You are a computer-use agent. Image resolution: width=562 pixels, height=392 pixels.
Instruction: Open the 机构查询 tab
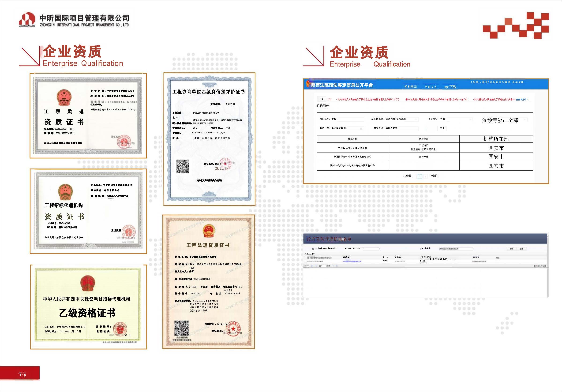tap(411, 87)
